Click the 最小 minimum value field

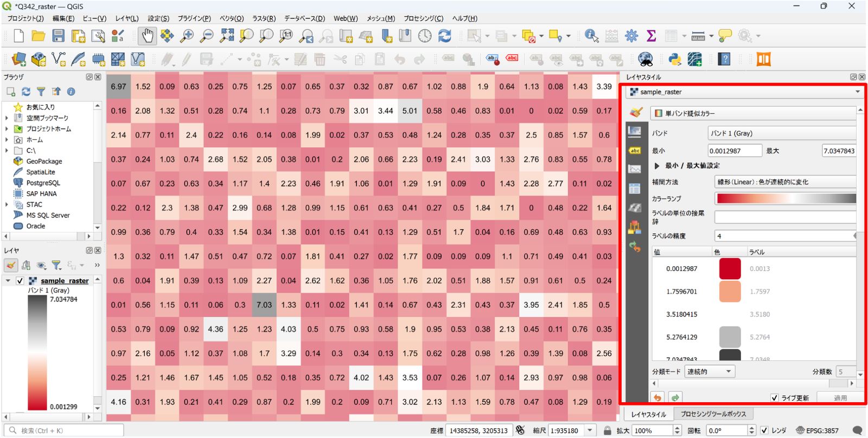tap(735, 151)
